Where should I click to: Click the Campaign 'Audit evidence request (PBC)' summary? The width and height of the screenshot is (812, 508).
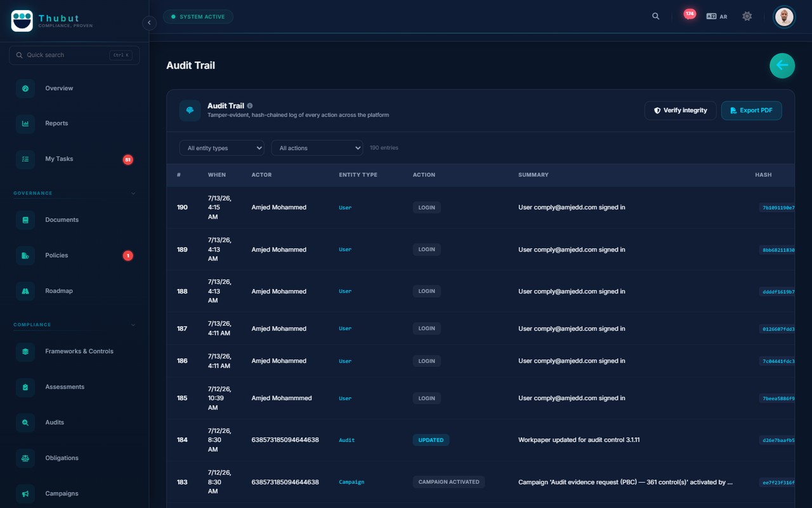tap(625, 482)
